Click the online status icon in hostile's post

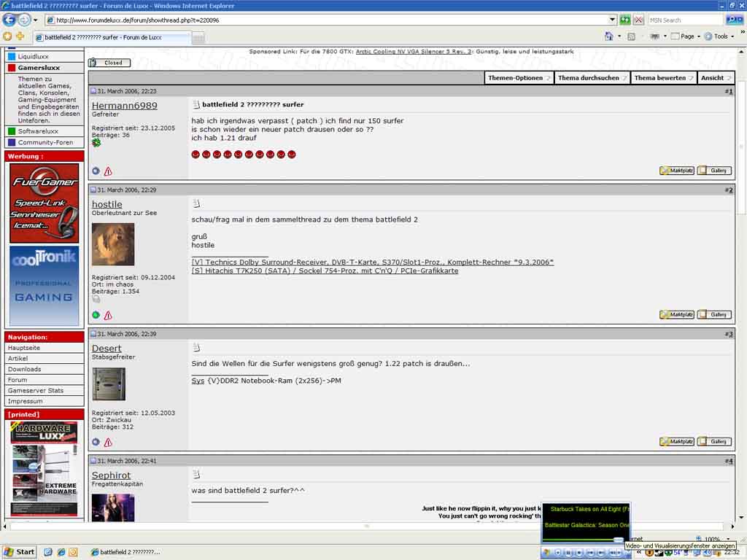(x=96, y=315)
